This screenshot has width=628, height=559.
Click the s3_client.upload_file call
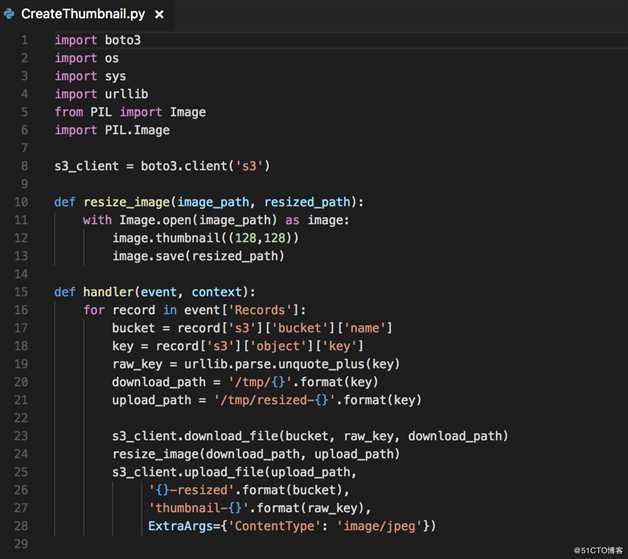click(x=234, y=472)
